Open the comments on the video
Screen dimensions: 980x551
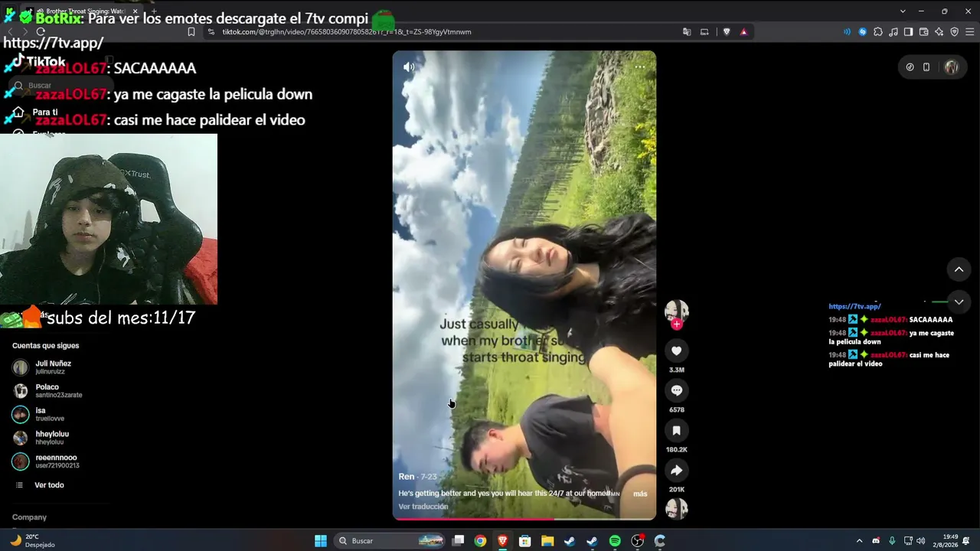click(677, 390)
